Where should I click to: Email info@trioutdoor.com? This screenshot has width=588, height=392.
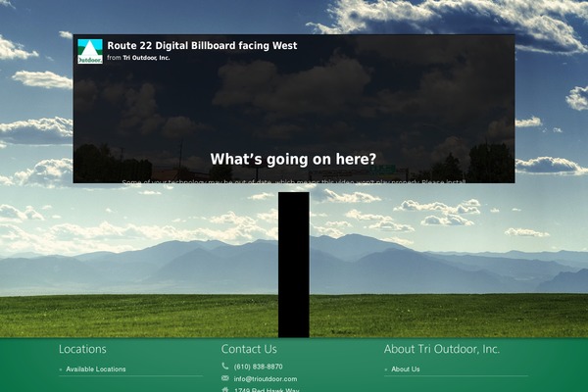tap(266, 379)
